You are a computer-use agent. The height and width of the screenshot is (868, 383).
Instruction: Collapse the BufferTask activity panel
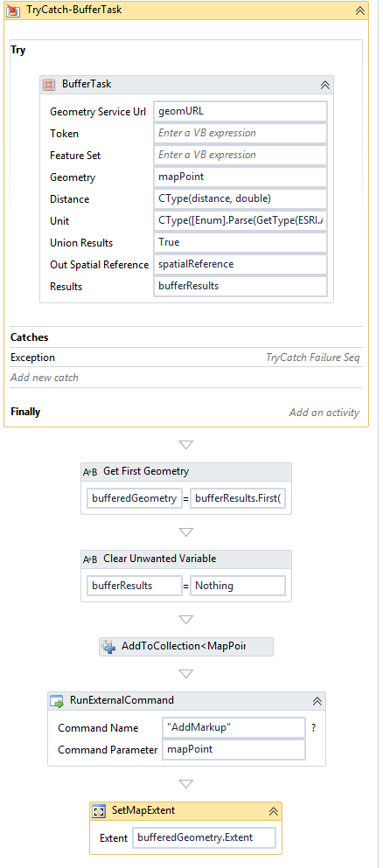click(x=325, y=85)
